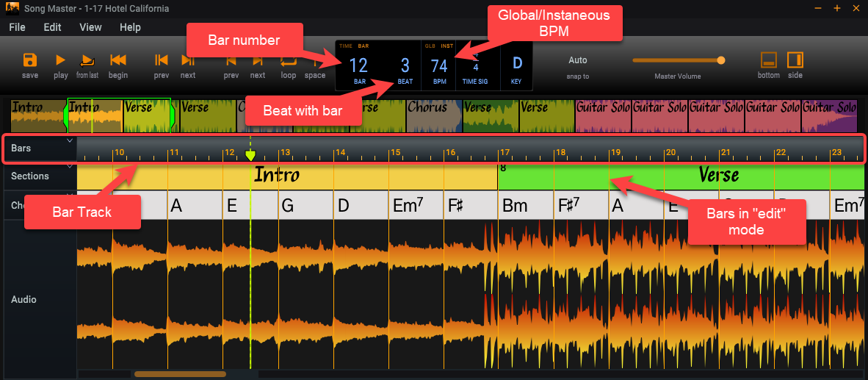The image size is (868, 380).
Task: Click the horizontal scrollbar thumb at bottom
Action: click(180, 374)
